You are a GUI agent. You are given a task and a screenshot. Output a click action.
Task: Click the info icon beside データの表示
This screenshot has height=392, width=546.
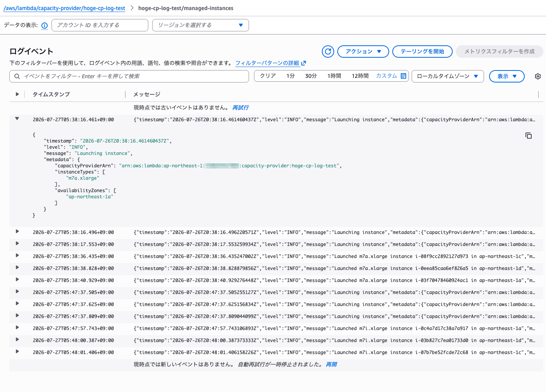(x=45, y=26)
